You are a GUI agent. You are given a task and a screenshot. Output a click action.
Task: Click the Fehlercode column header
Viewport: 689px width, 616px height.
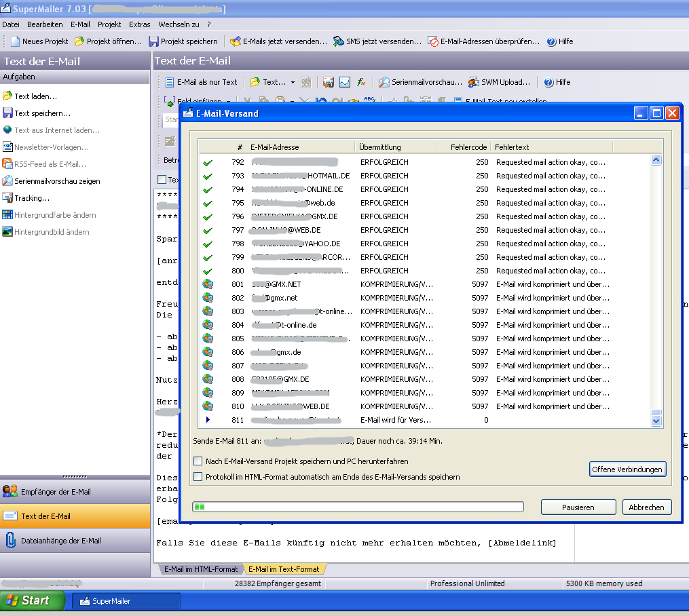tap(464, 147)
